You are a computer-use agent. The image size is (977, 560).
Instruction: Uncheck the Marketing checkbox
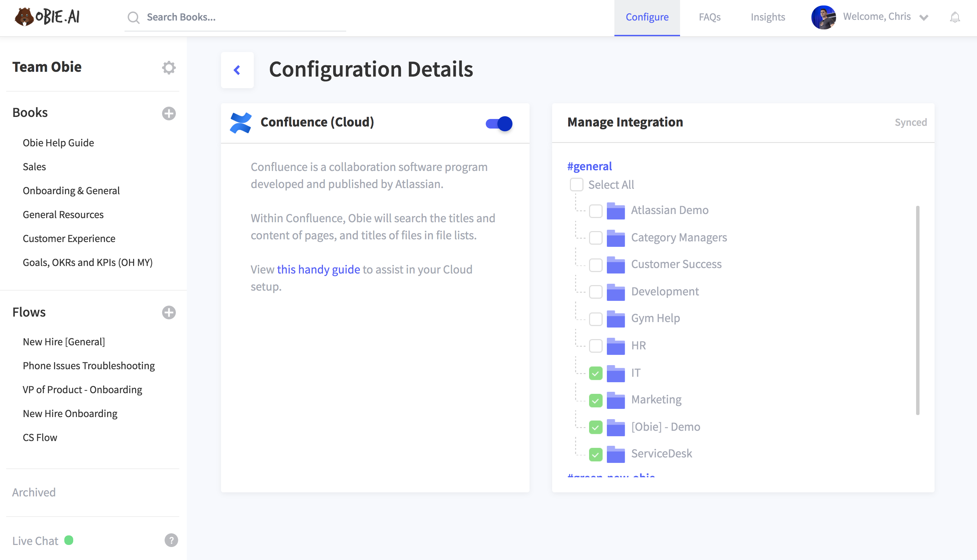point(596,400)
